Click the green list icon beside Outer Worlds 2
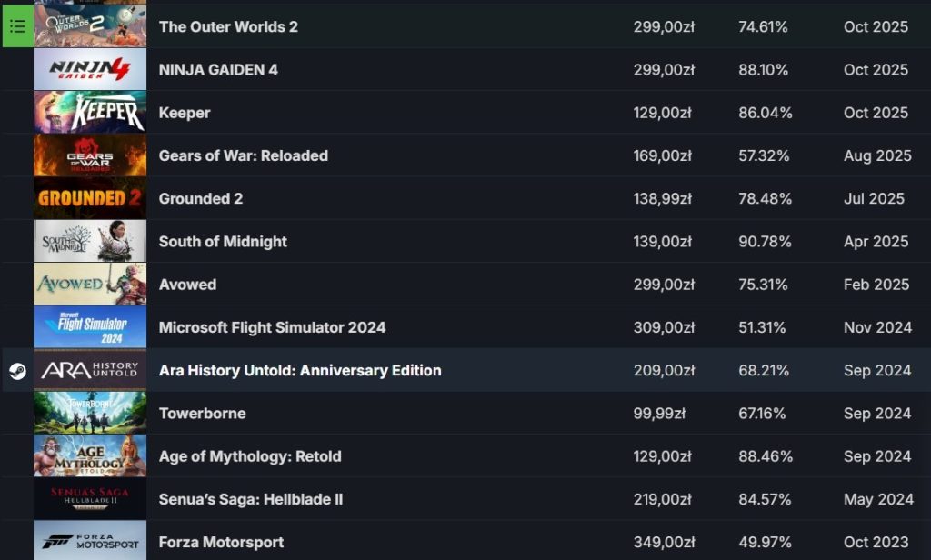931x560 pixels. point(17,26)
